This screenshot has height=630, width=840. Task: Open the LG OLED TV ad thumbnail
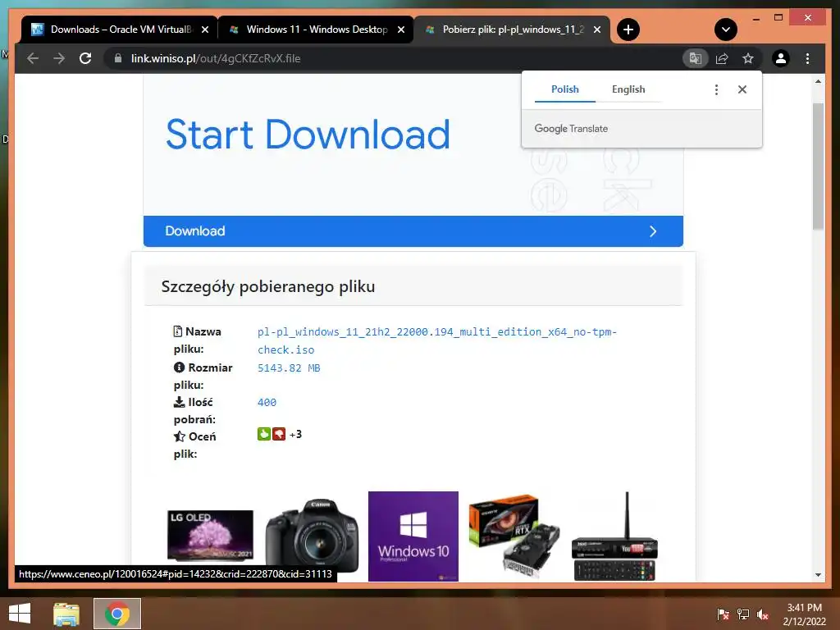coord(210,536)
